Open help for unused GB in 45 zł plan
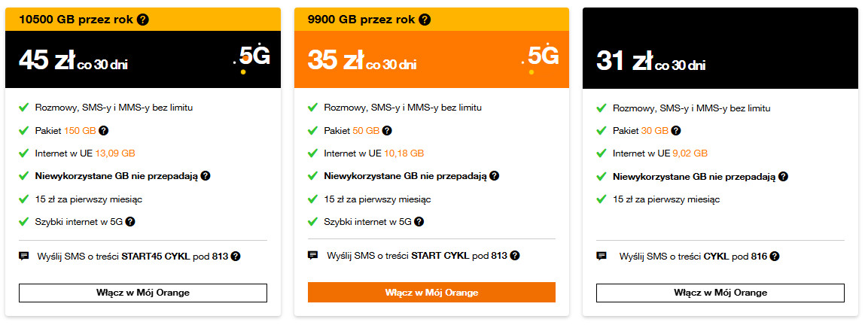The image size is (868, 328). (x=206, y=176)
